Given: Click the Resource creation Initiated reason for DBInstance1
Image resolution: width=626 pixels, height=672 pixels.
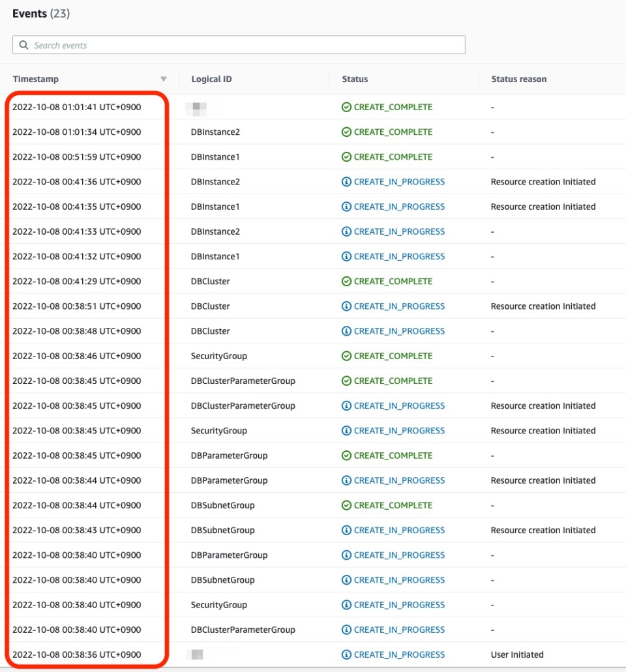Looking at the screenshot, I should (x=543, y=207).
